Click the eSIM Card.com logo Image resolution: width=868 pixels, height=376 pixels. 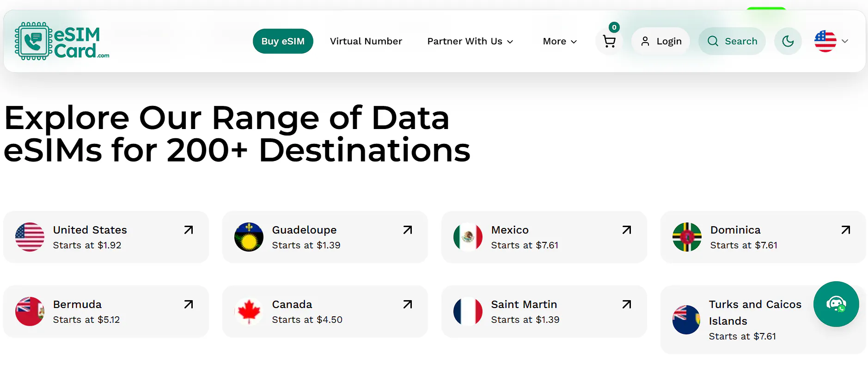coord(62,41)
